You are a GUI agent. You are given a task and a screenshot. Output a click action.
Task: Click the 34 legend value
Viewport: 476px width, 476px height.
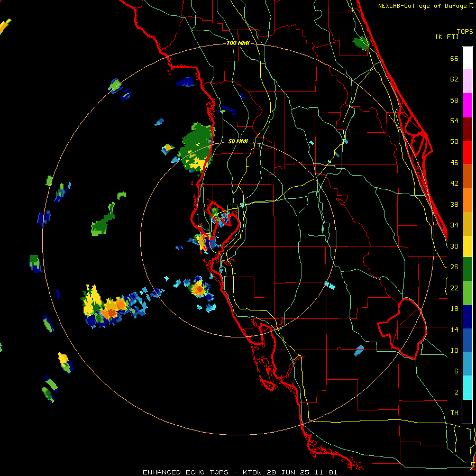click(x=454, y=225)
